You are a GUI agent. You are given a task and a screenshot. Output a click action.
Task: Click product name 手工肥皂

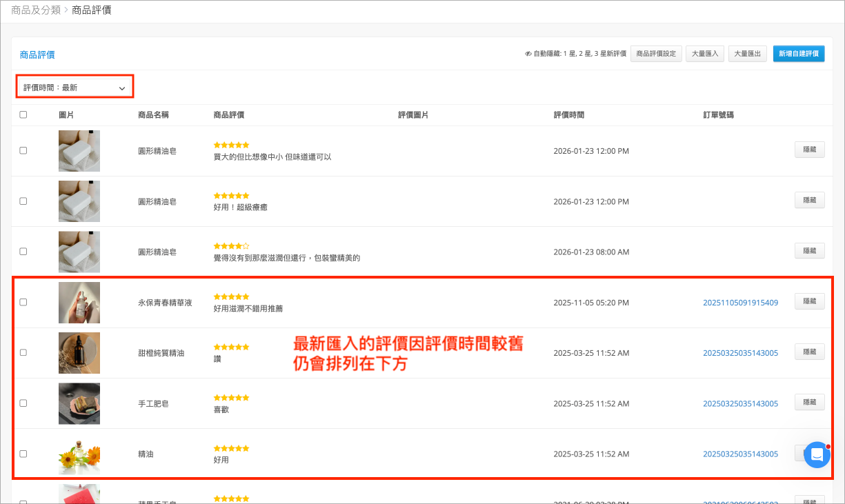pos(153,403)
